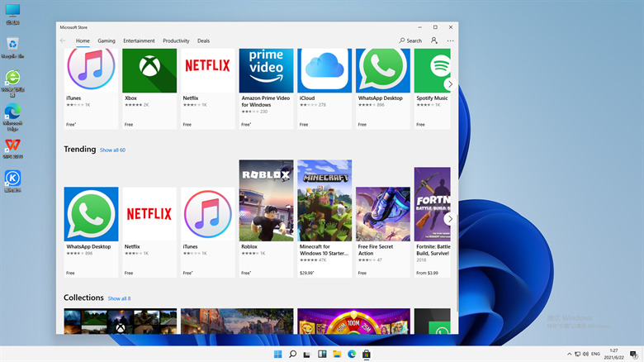The width and height of the screenshot is (644, 362).
Task: Open the casino wheel collection thumbnail
Action: 353,322
